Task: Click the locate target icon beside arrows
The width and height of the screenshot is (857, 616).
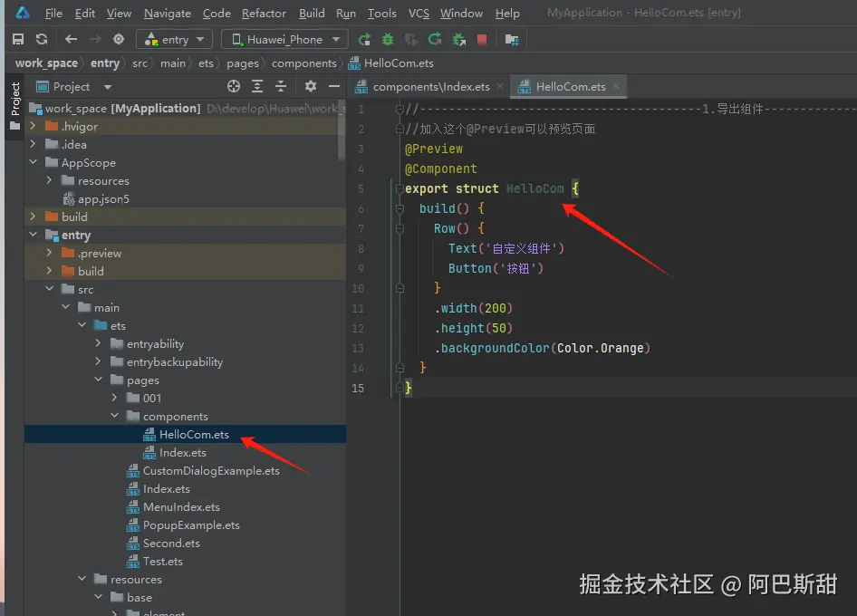Action: click(x=119, y=39)
